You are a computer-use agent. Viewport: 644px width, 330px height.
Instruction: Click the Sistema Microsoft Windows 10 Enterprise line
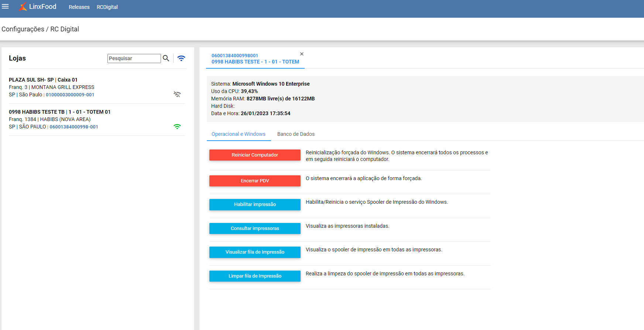[x=260, y=84]
